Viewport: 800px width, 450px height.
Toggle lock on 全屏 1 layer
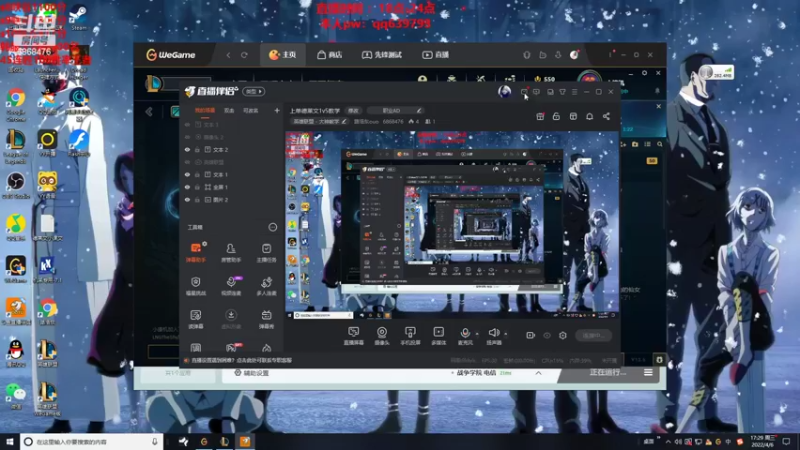(197, 187)
